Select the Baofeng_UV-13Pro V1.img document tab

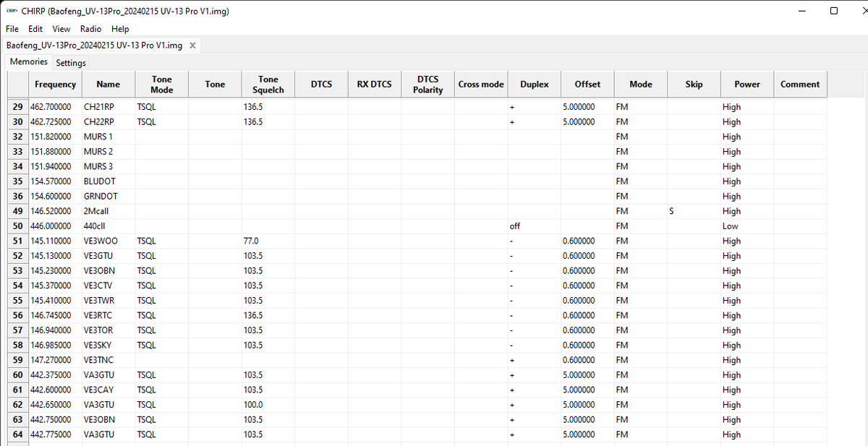tap(94, 46)
